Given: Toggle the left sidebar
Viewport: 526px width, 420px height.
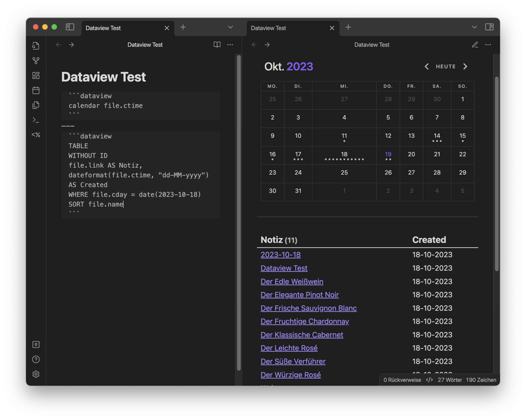Looking at the screenshot, I should click(70, 27).
